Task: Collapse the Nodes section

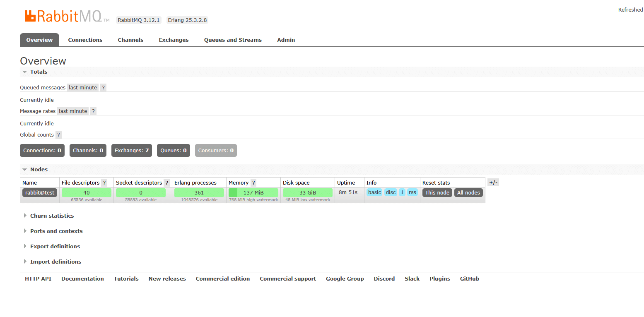Action: tap(39, 169)
